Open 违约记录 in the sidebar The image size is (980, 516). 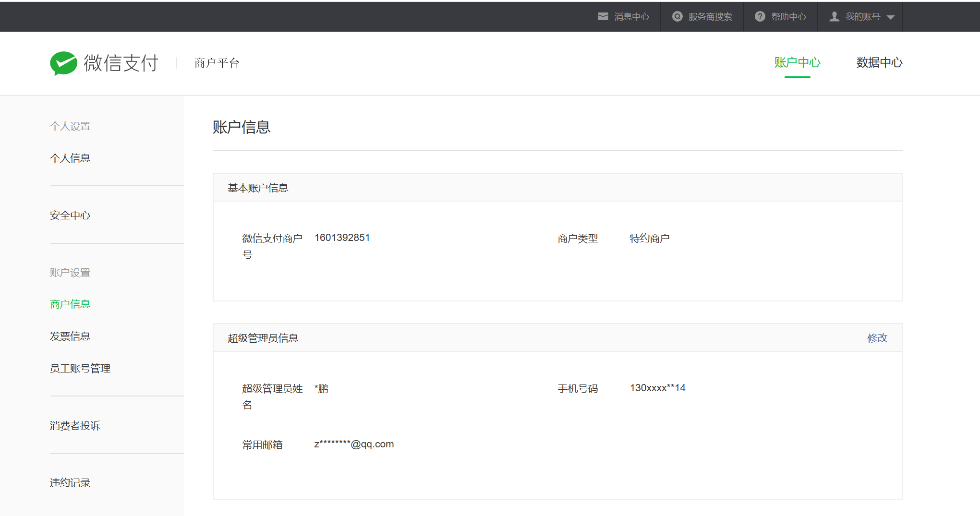tap(70, 482)
